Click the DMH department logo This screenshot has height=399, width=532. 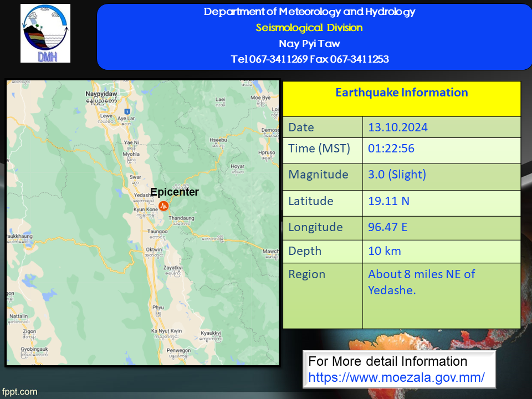coord(45,33)
